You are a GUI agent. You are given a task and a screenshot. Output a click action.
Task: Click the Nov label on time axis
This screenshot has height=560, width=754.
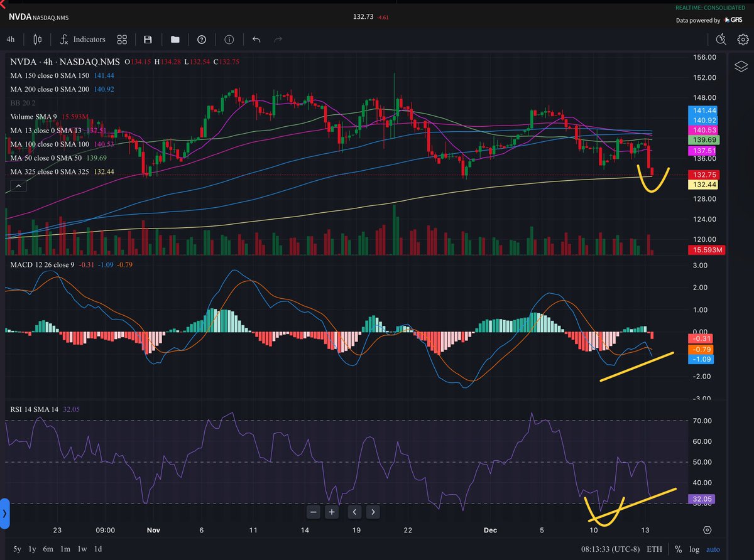tap(153, 530)
